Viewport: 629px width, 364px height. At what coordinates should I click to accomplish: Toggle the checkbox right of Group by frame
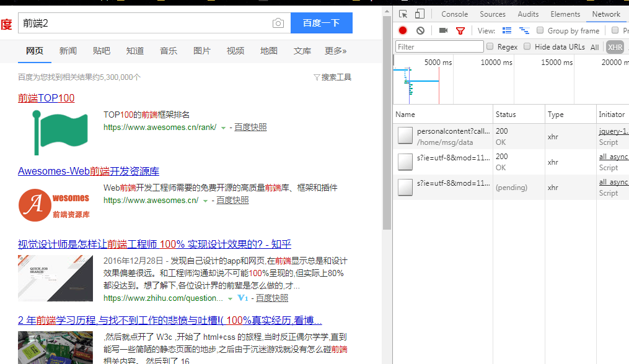tap(615, 30)
